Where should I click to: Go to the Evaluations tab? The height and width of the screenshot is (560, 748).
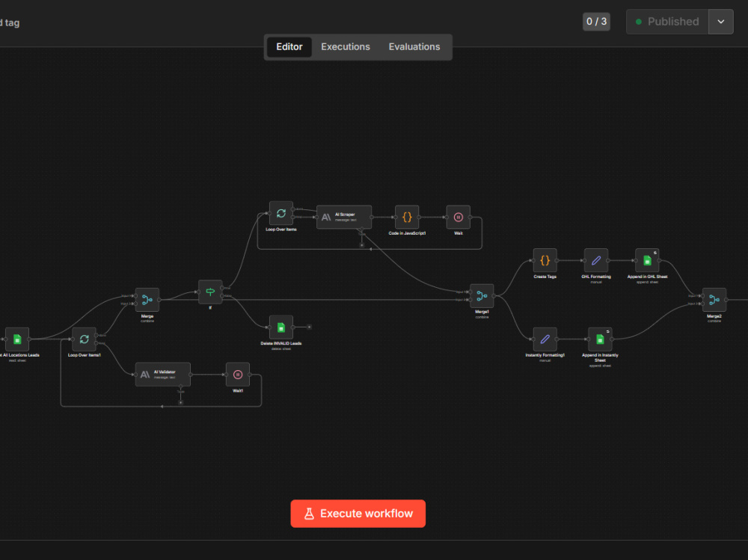[414, 47]
